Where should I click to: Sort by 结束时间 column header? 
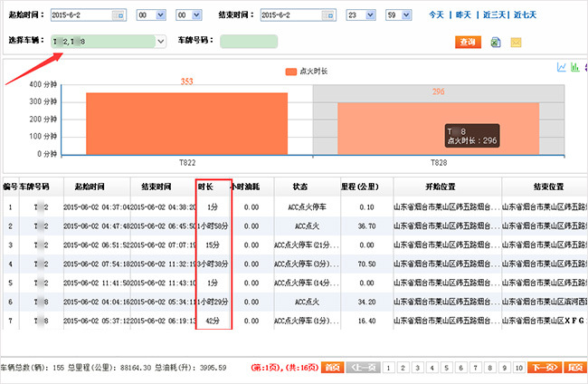tap(156, 187)
